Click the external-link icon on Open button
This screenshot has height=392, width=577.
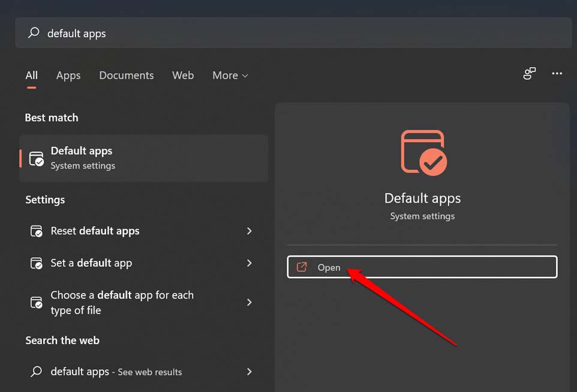301,267
